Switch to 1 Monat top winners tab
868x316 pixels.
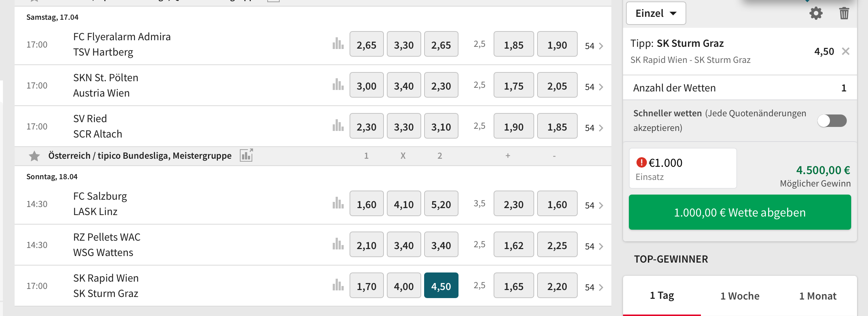818,296
